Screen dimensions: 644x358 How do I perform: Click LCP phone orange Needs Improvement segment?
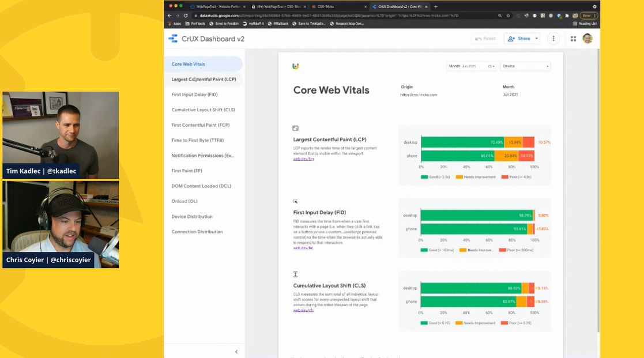click(x=507, y=156)
